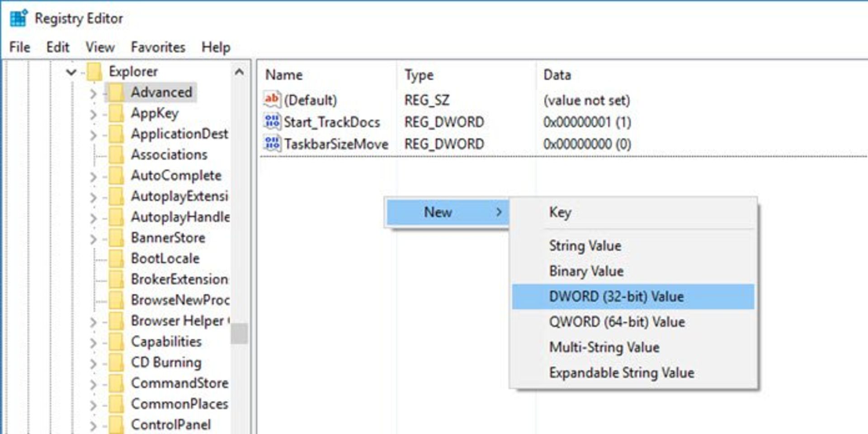This screenshot has height=434, width=868.
Task: Click the Advanced folder icon
Action: [x=116, y=92]
